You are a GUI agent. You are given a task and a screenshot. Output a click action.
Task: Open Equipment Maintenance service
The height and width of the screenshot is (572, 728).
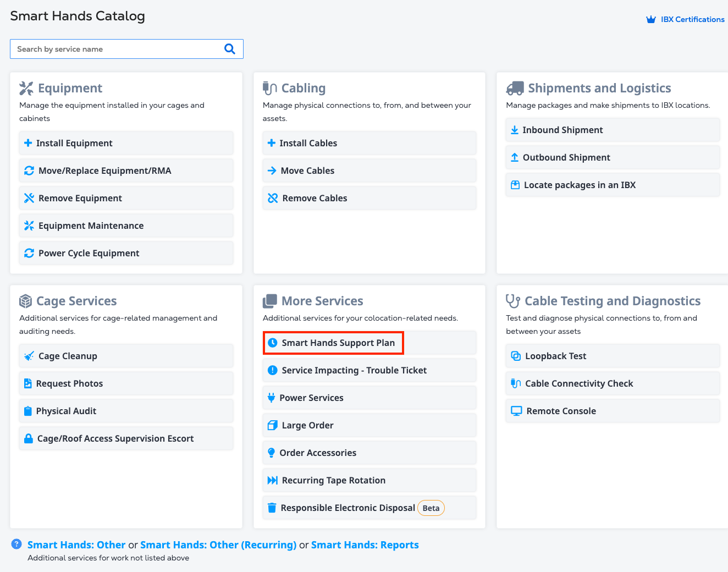pos(126,226)
